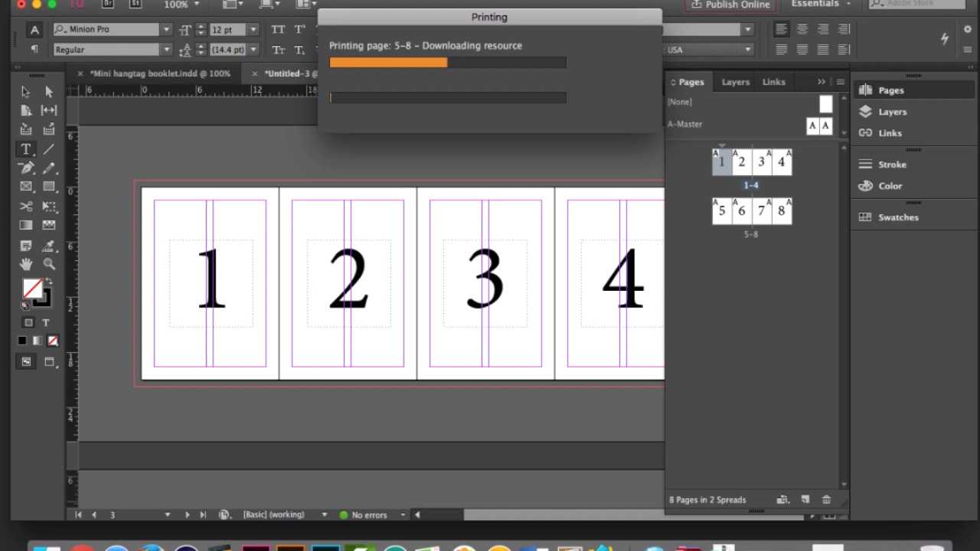Toggle All Caps formatting
The width and height of the screenshot is (980, 551).
click(x=279, y=30)
